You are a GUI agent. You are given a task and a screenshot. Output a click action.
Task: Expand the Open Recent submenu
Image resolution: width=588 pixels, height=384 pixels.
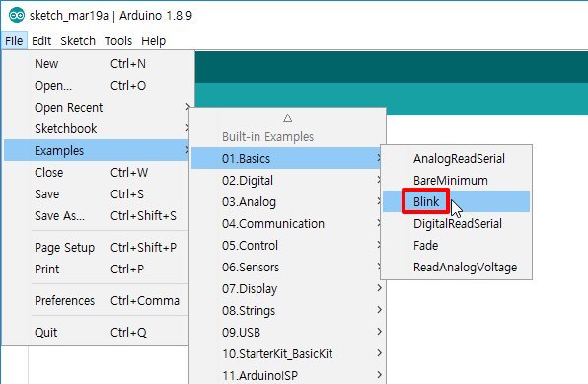point(97,108)
